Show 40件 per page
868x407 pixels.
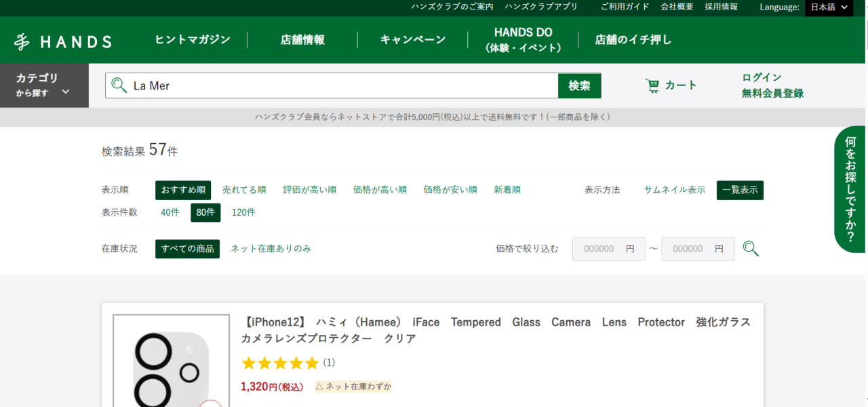(170, 212)
